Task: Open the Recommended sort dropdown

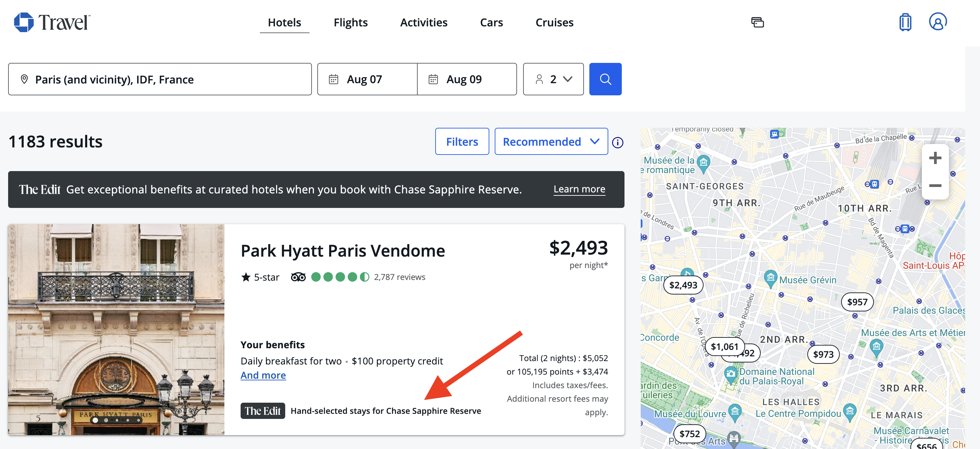Action: pos(550,142)
